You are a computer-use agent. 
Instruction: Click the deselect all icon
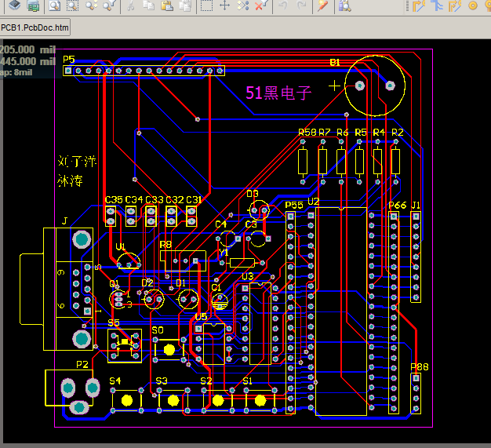coord(243,5)
